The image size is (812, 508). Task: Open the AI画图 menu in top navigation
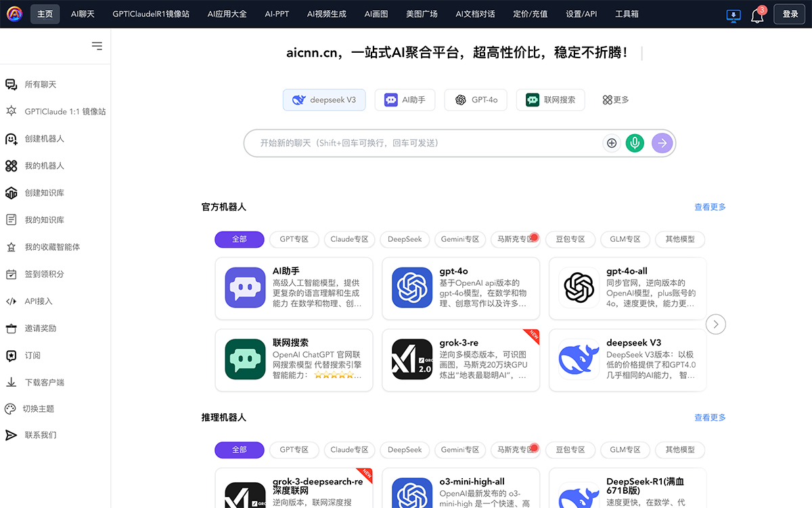click(376, 14)
